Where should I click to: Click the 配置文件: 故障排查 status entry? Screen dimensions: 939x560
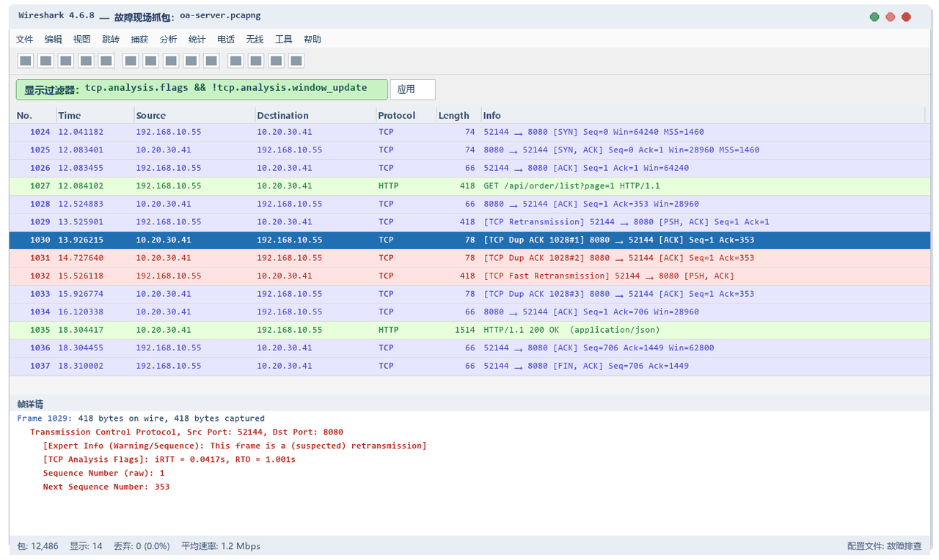point(884,546)
